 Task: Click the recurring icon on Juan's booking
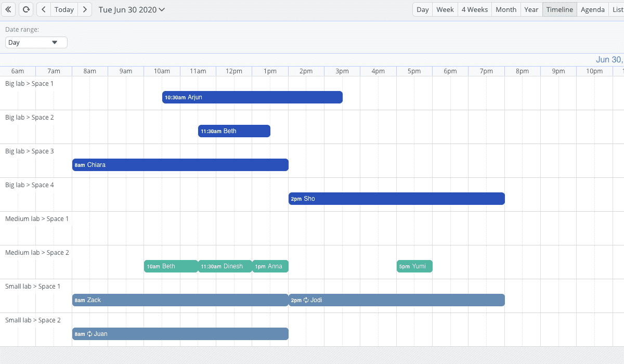pos(90,334)
